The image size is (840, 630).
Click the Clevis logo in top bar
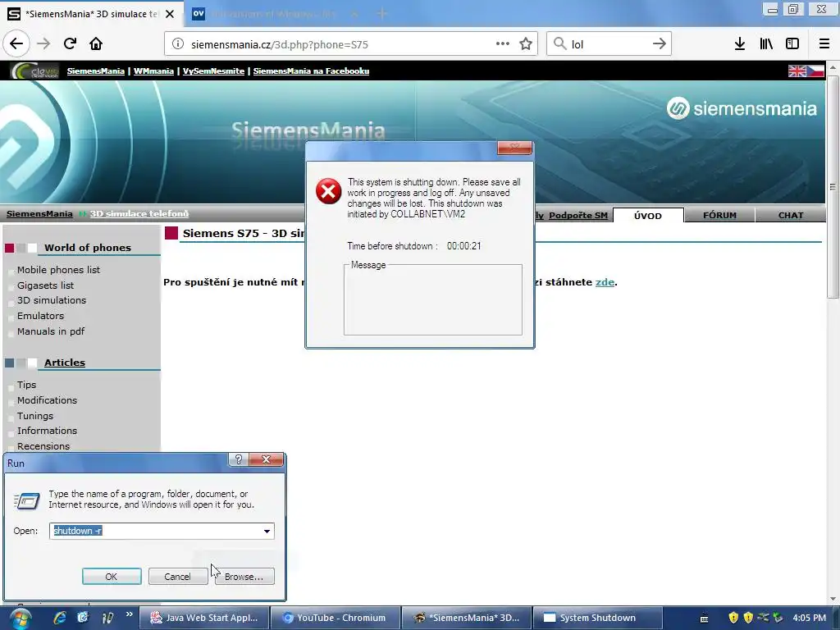pyautogui.click(x=34, y=71)
